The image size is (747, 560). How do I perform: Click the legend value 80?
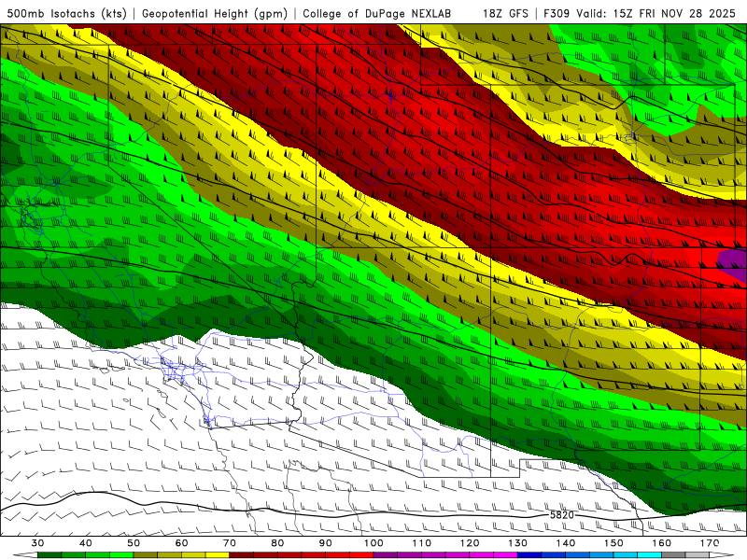coord(277,543)
